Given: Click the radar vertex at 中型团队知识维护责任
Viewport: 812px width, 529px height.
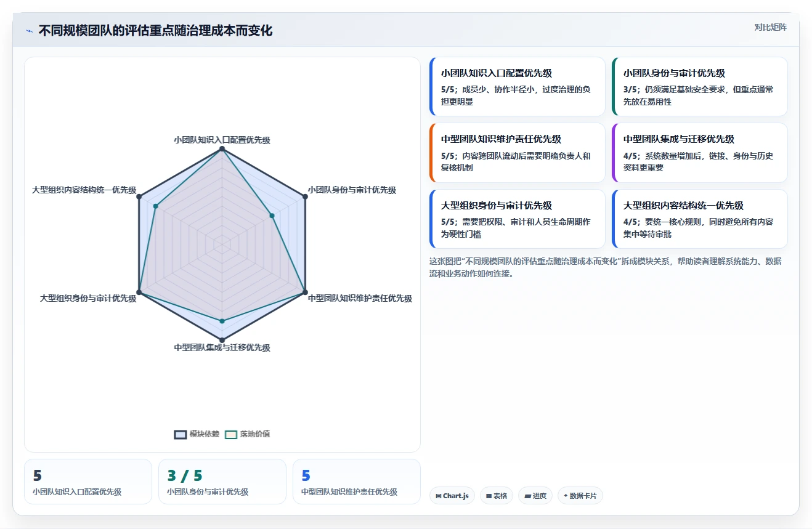Looking at the screenshot, I should [x=305, y=292].
